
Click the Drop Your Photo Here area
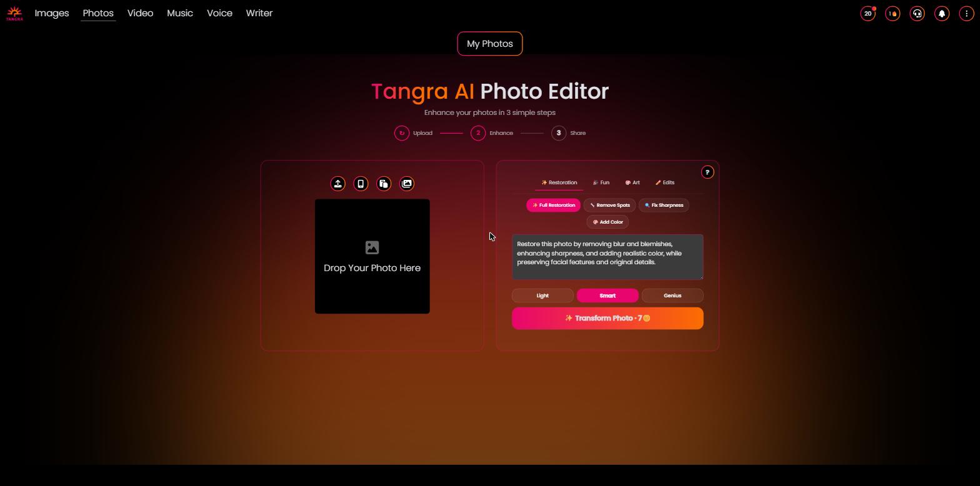[372, 257]
